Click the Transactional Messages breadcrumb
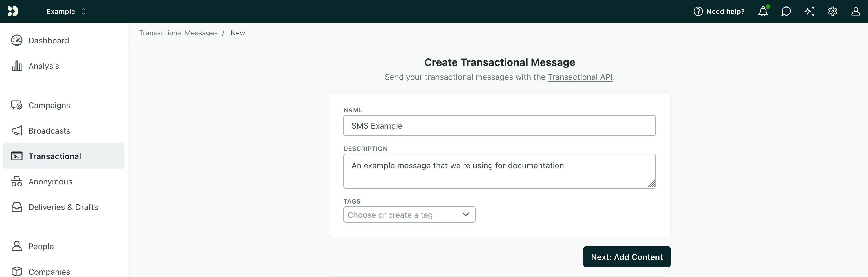Viewport: 868px width, 277px height. [178, 33]
